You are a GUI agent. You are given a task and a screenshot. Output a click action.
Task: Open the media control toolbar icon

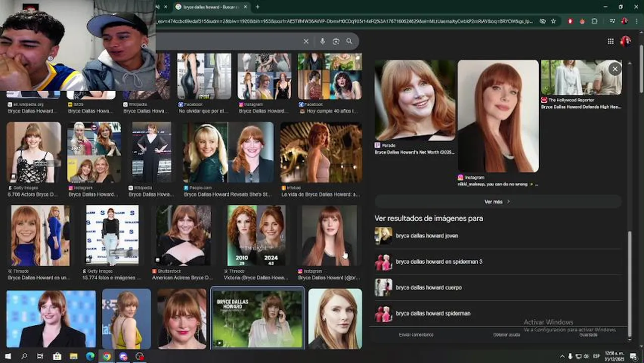click(x=612, y=21)
